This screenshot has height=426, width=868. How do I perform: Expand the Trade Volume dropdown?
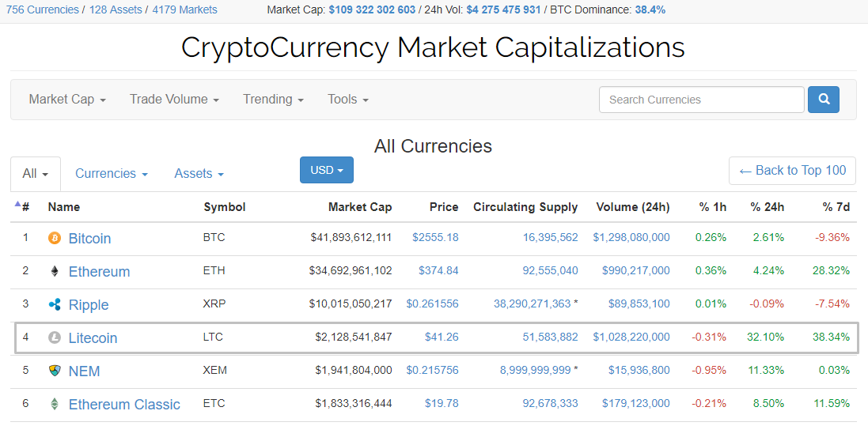174,100
